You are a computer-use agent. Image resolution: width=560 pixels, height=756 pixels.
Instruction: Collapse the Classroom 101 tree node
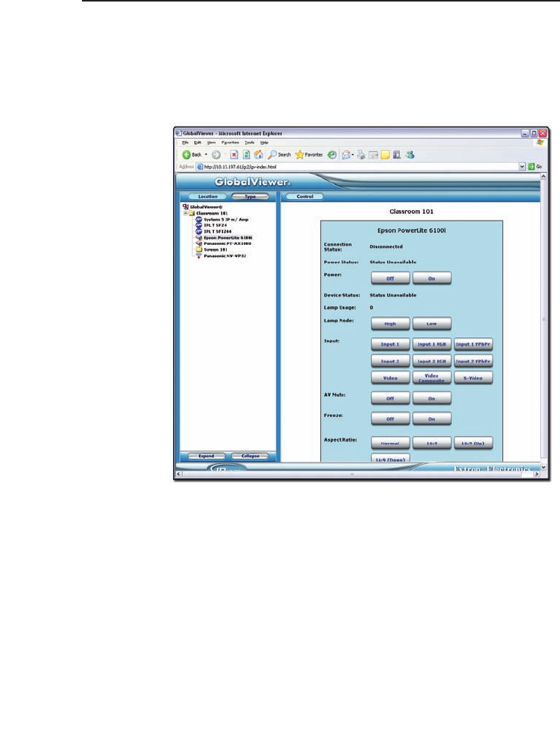185,213
